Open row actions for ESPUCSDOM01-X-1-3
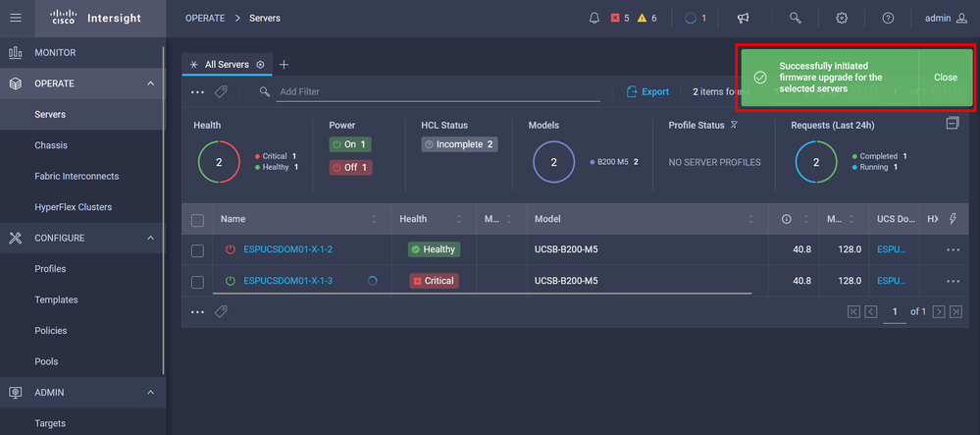 [953, 281]
